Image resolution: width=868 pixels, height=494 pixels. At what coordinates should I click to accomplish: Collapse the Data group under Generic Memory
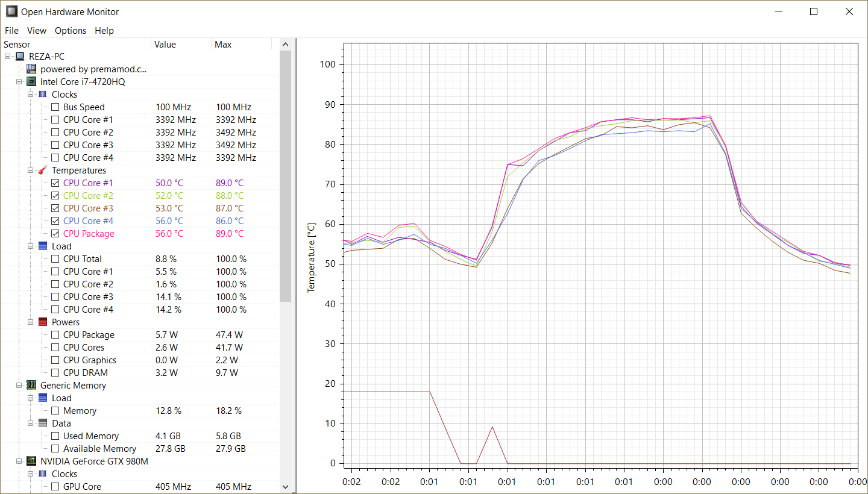(x=31, y=423)
